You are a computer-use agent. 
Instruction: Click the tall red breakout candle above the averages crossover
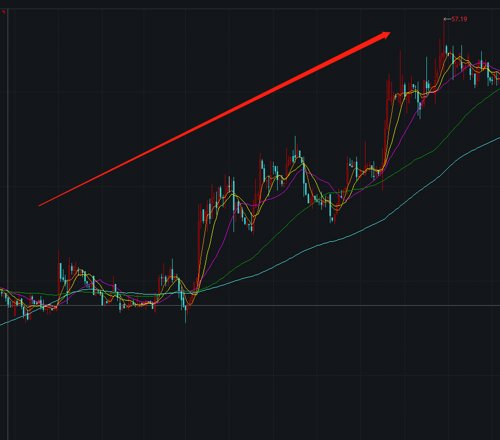(x=199, y=247)
